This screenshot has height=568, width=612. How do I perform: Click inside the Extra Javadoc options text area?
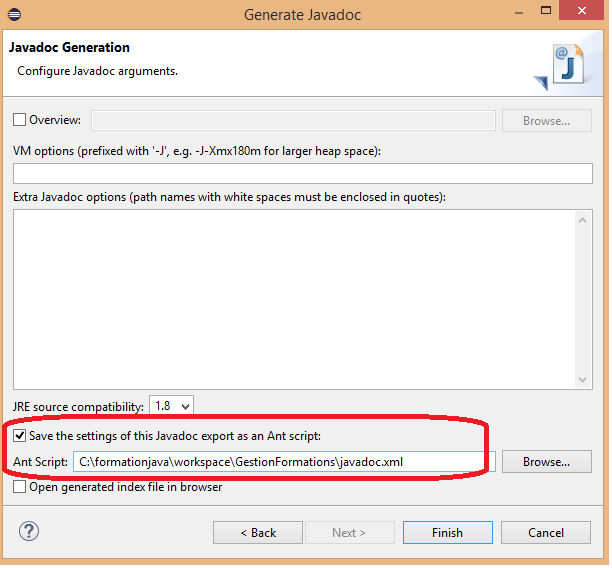pyautogui.click(x=295, y=298)
